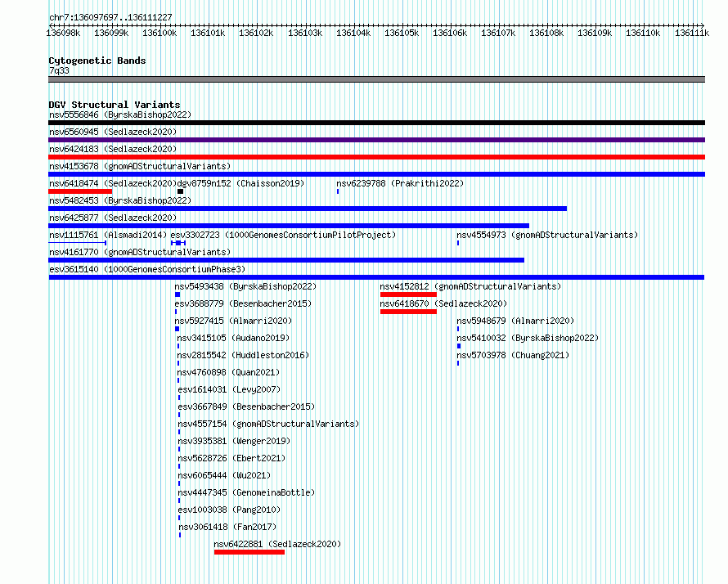Select the black nsv5556846 variant bar
This screenshot has width=728, height=584.
pyautogui.click(x=376, y=123)
